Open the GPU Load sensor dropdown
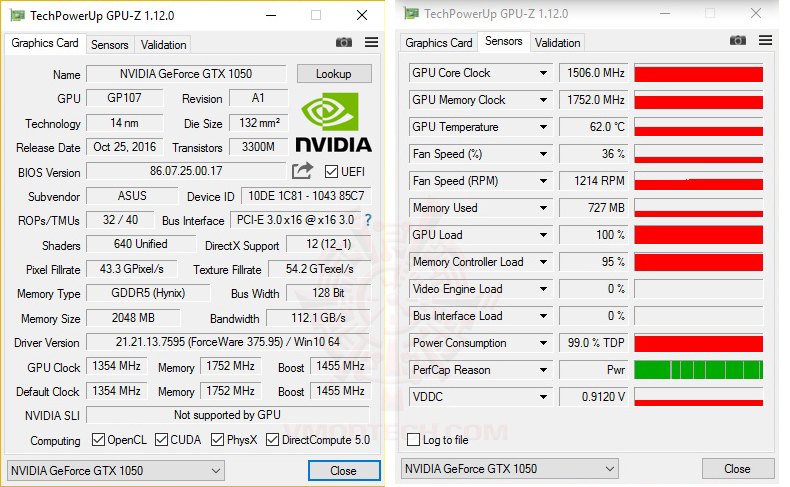 point(543,235)
